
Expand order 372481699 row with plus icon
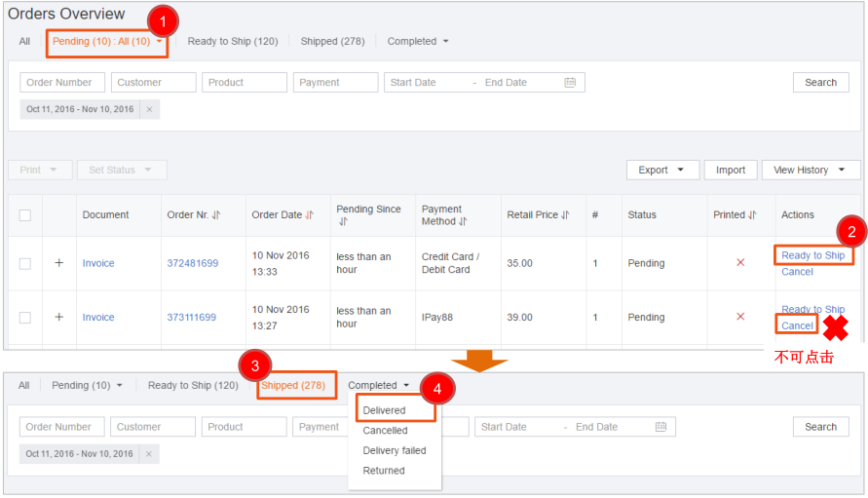point(58,263)
